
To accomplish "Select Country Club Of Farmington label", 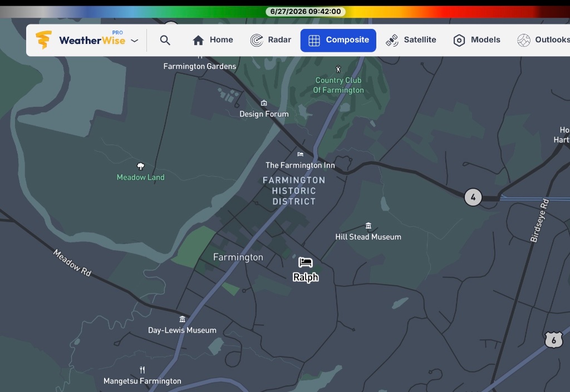I will [338, 85].
